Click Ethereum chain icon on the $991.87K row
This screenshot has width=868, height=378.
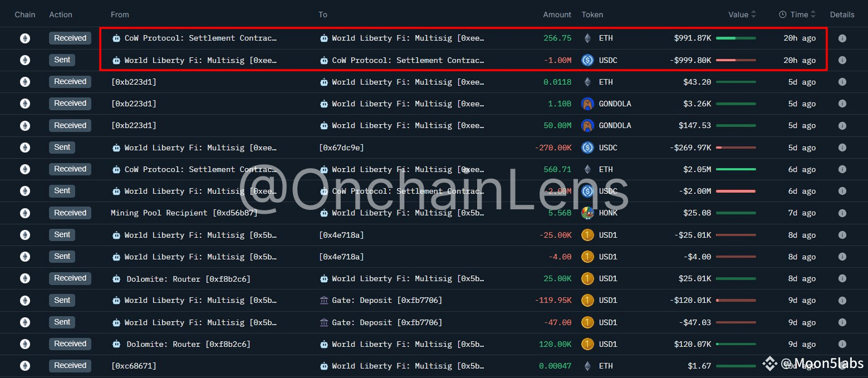(25, 38)
